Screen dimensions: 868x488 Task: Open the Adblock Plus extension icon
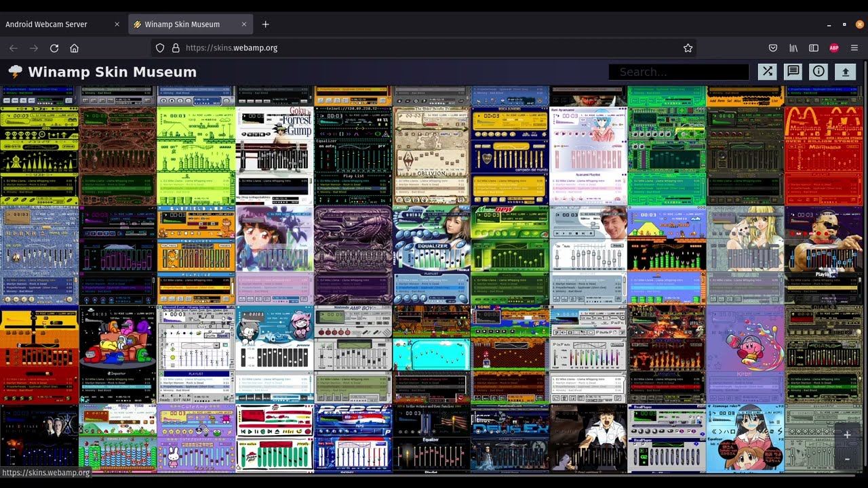click(834, 48)
